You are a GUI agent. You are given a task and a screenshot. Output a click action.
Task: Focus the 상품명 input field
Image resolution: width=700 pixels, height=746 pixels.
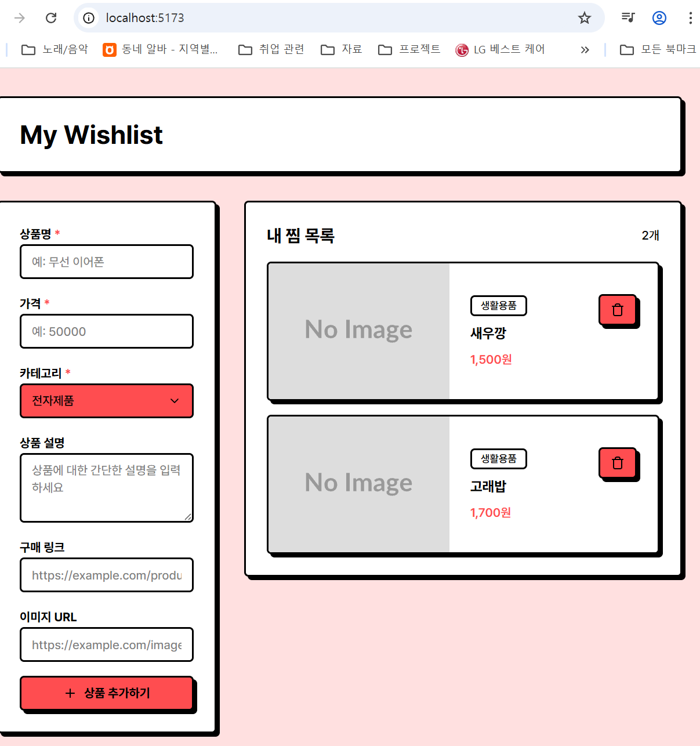(107, 262)
